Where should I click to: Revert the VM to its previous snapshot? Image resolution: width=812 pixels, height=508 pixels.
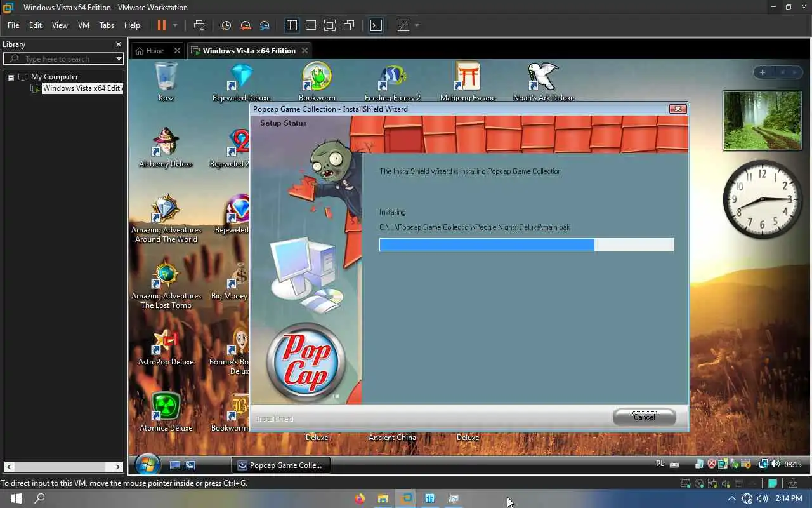click(x=246, y=25)
